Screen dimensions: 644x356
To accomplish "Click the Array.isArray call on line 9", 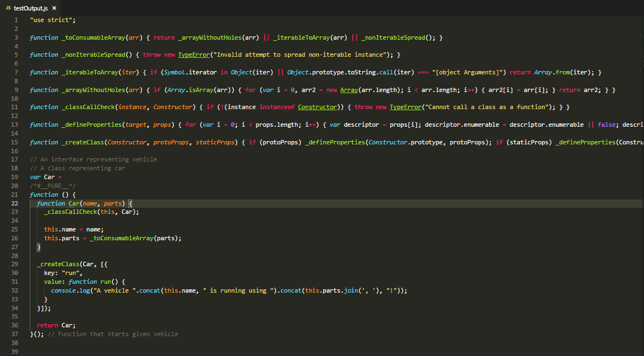I will (x=192, y=89).
